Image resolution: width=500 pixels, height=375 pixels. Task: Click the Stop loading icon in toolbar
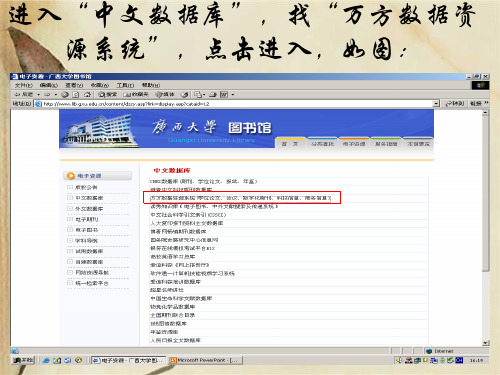click(x=65, y=95)
